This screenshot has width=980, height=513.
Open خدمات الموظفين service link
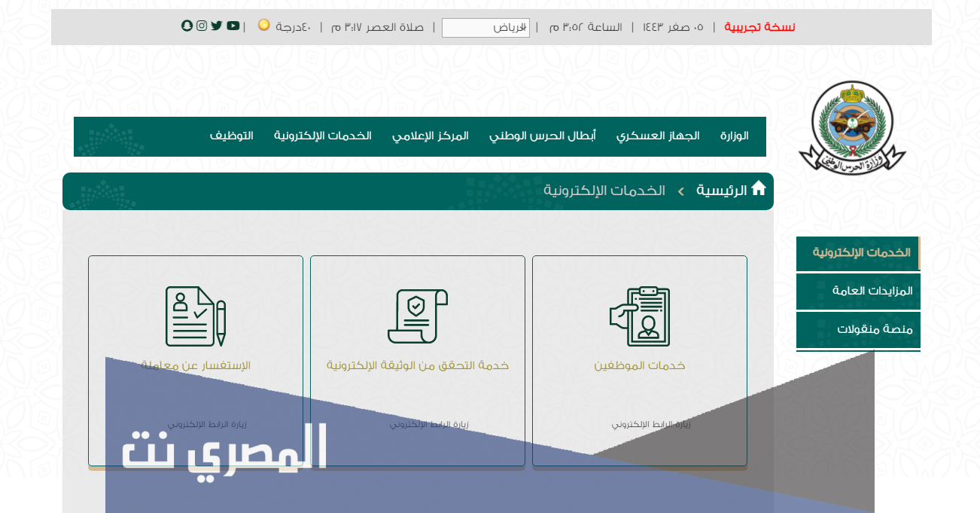tap(640, 365)
